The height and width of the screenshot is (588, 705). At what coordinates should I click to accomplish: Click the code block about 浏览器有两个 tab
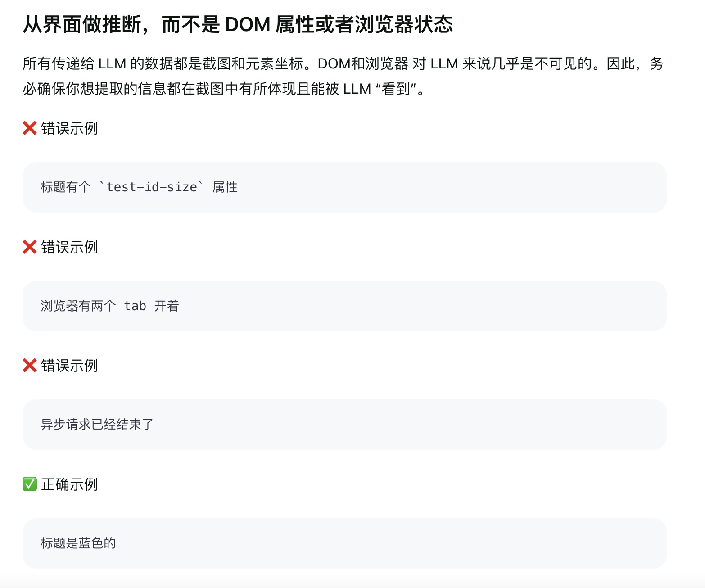[344, 306]
